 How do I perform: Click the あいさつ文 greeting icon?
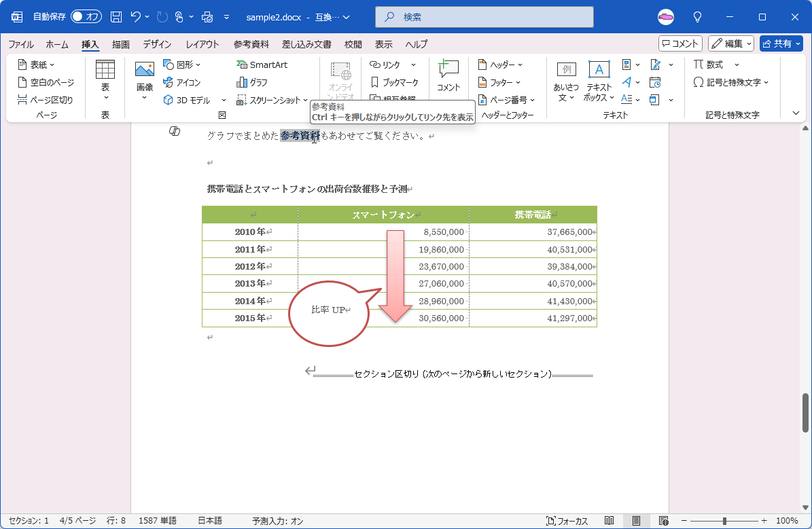pyautogui.click(x=566, y=69)
